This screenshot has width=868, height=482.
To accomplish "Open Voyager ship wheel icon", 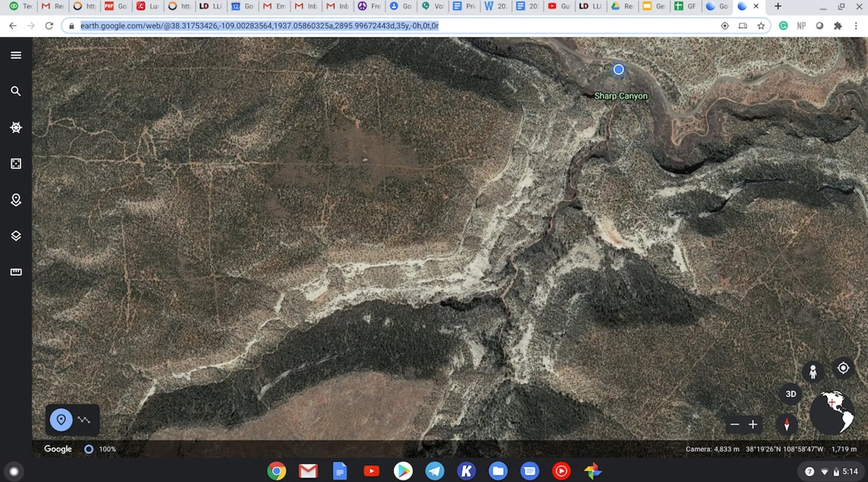I will (x=16, y=127).
